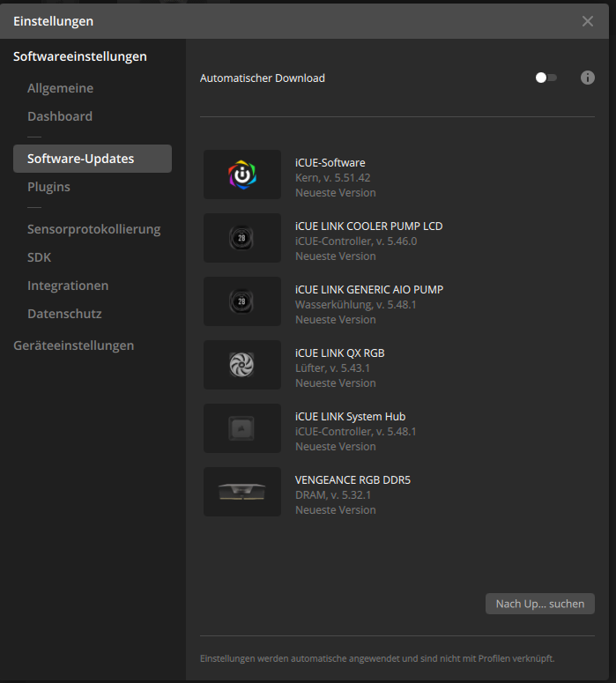Select the Software-Updates menu item

[x=93, y=159]
